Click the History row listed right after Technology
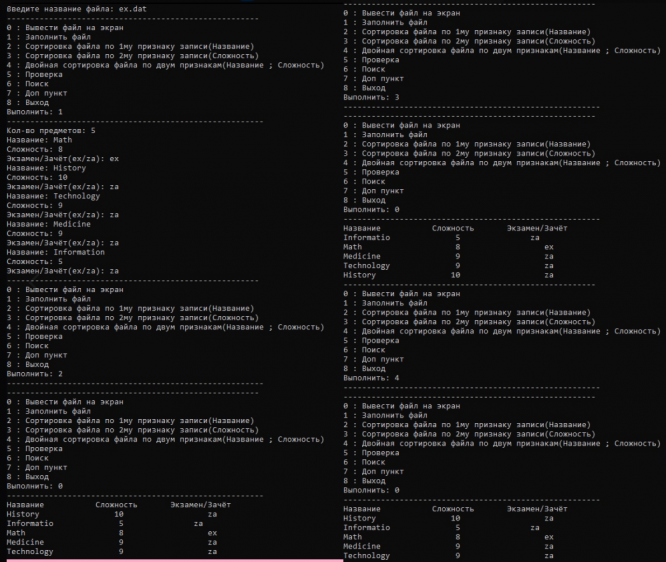The width and height of the screenshot is (666, 562). point(448,275)
